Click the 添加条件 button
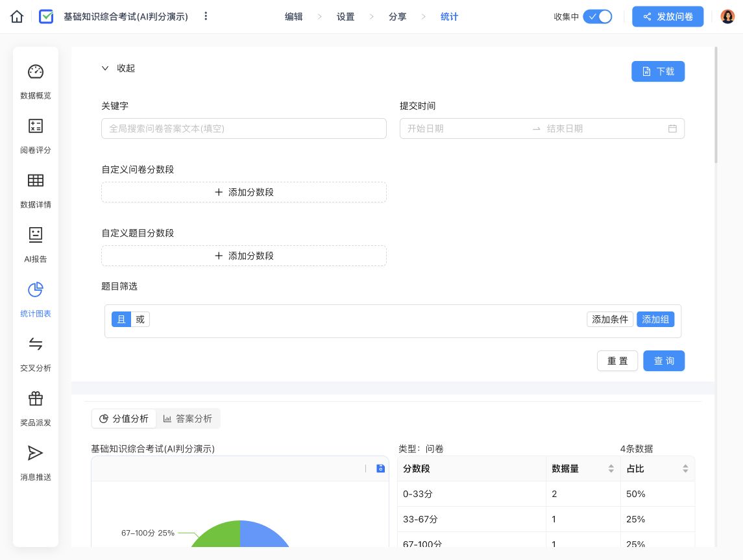Image resolution: width=743 pixels, height=560 pixels. point(610,319)
